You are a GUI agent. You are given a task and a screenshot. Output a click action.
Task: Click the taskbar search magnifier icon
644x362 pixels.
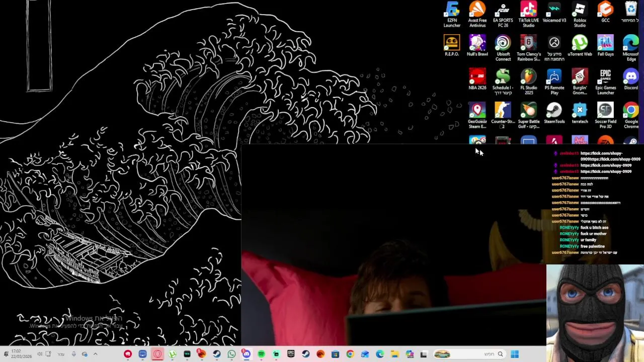tap(500, 354)
